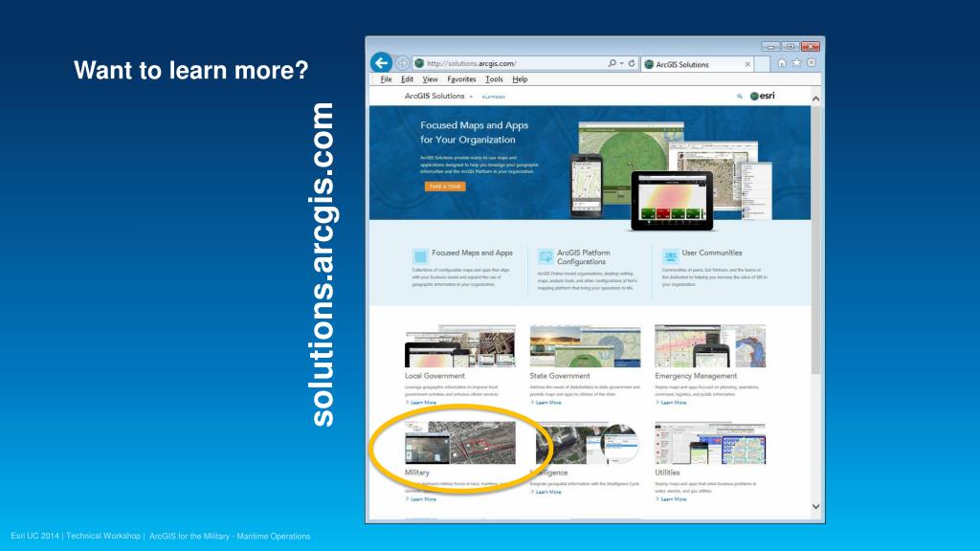Open the Military thumbnail image
Screen dimensions: 980x551
[x=460, y=442]
